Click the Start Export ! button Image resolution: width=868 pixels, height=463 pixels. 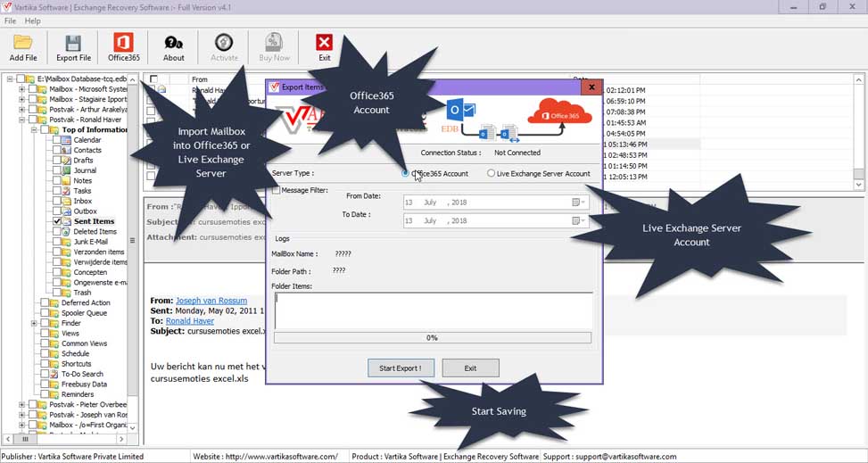click(401, 368)
